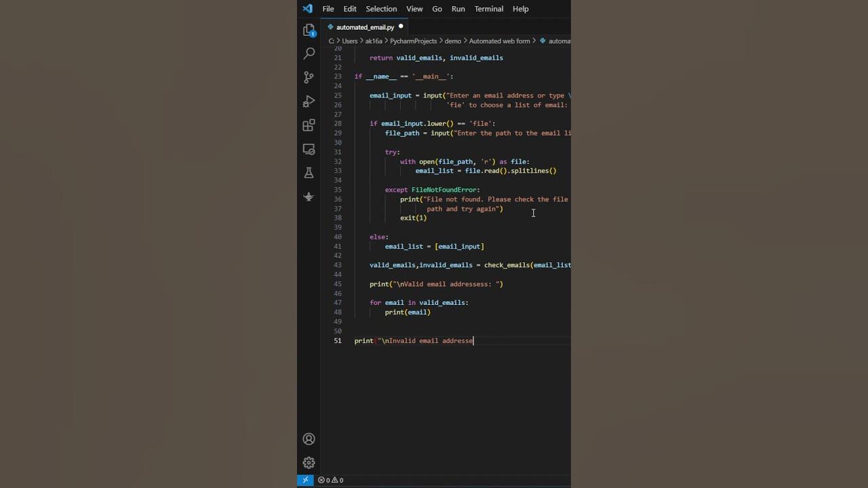Click the print Valid email addressess line

click(436, 284)
